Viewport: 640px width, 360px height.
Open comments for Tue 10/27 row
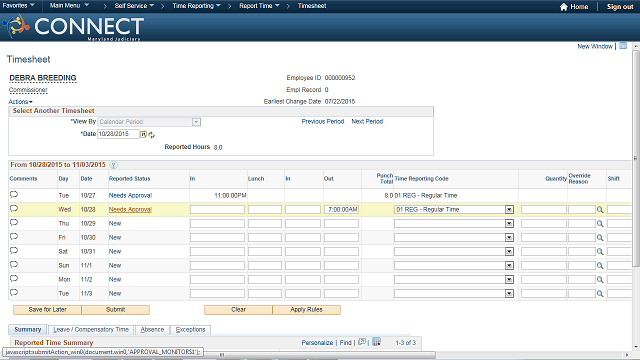tap(14, 195)
